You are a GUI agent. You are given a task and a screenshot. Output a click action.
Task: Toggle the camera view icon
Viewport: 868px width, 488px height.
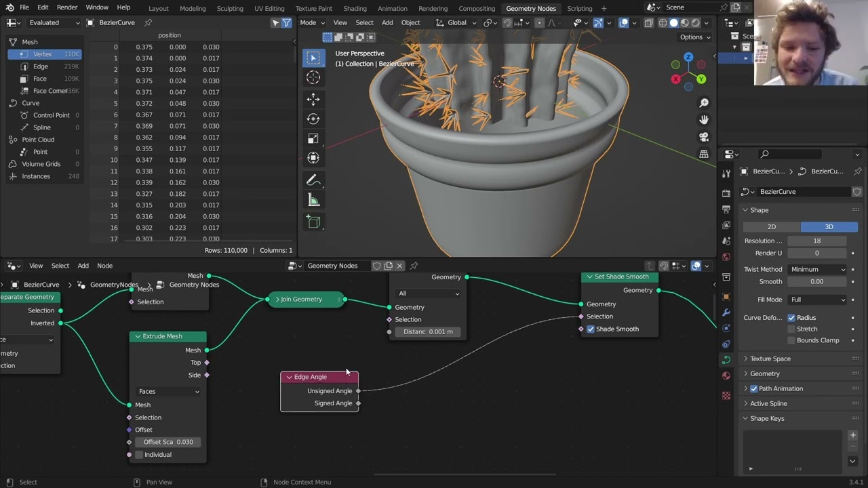pyautogui.click(x=704, y=137)
